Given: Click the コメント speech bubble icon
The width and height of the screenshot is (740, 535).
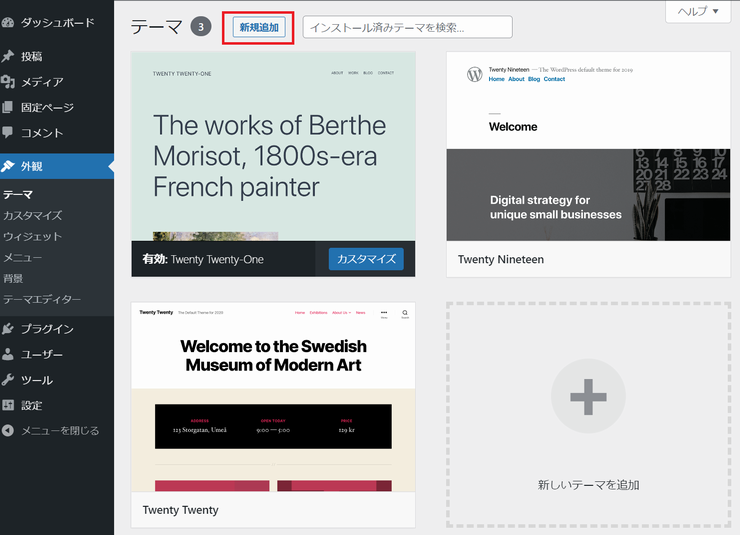Looking at the screenshot, I should click(8, 132).
